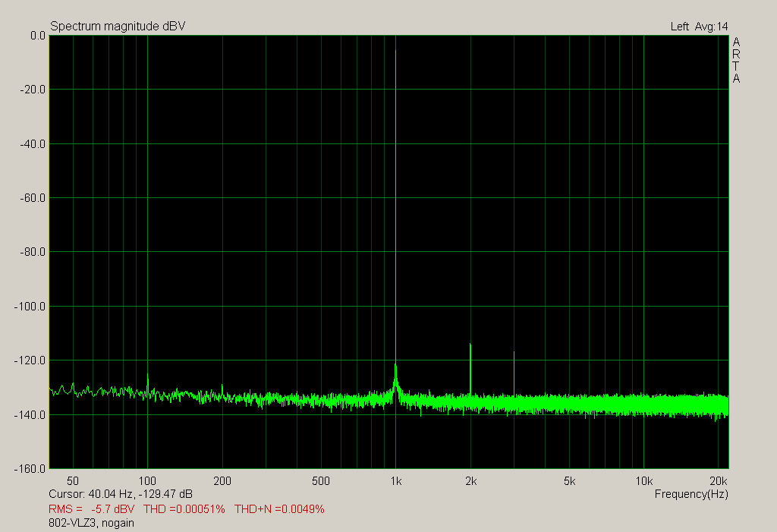Image resolution: width=777 pixels, height=532 pixels.
Task: Click the 'Left Avg:14' channel label
Action: [699, 27]
